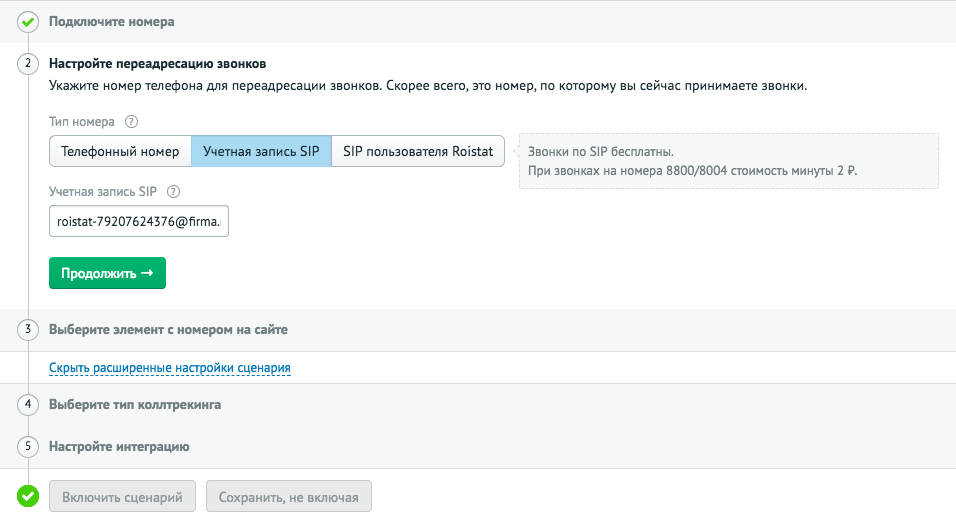
Task: Expand Настройте интеграцию step
Action: click(119, 447)
